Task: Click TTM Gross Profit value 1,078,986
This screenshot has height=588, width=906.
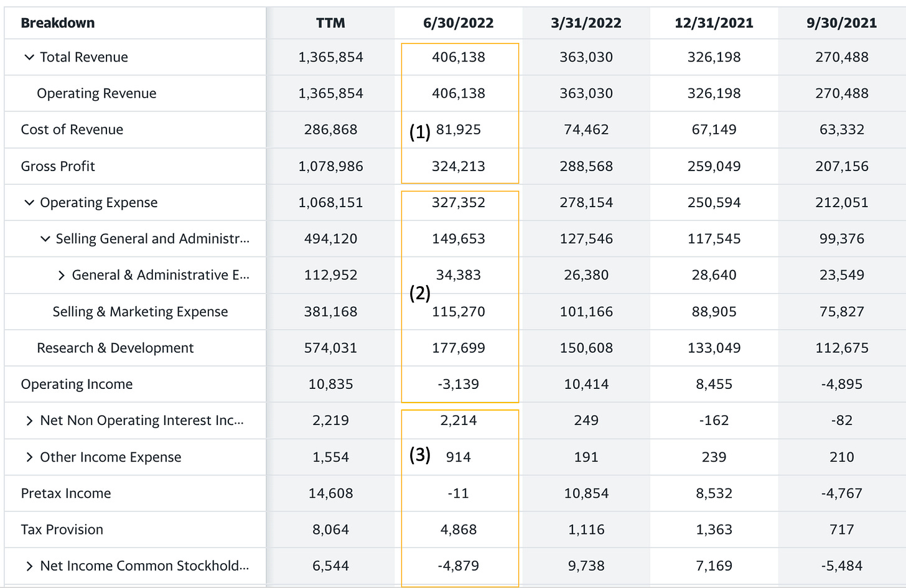Action: 330,166
